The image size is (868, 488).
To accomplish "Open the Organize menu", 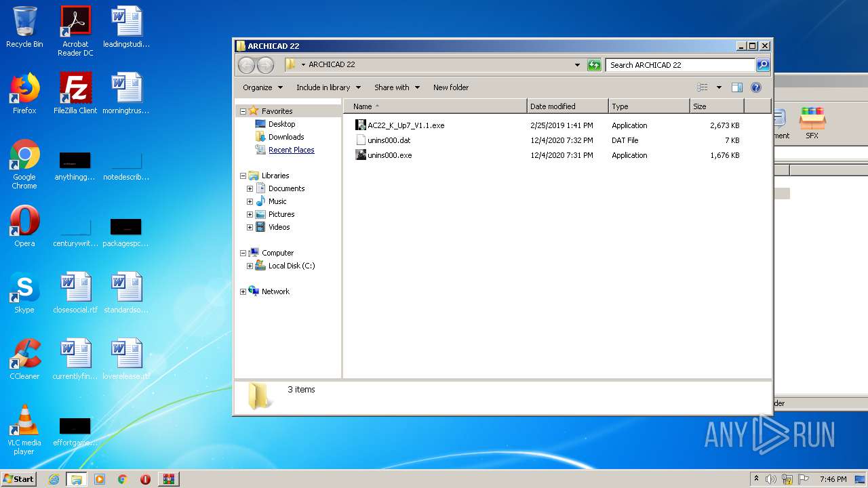I will [x=262, y=87].
